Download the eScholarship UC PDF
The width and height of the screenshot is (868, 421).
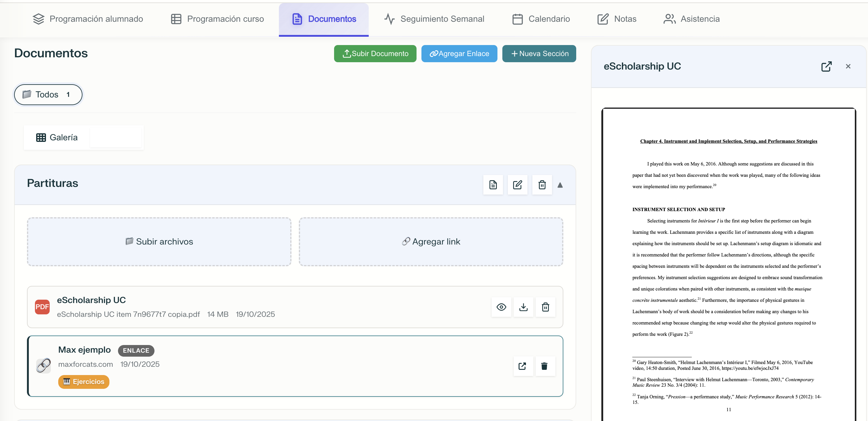pyautogui.click(x=523, y=307)
